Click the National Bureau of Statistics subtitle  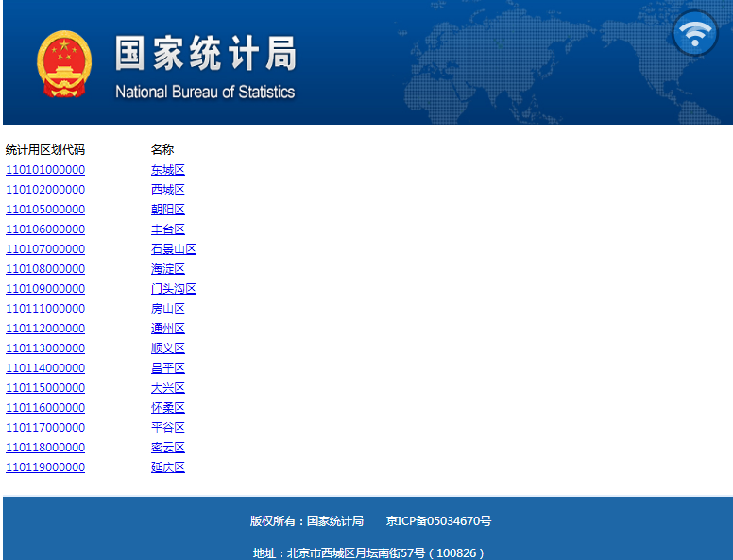(x=205, y=92)
